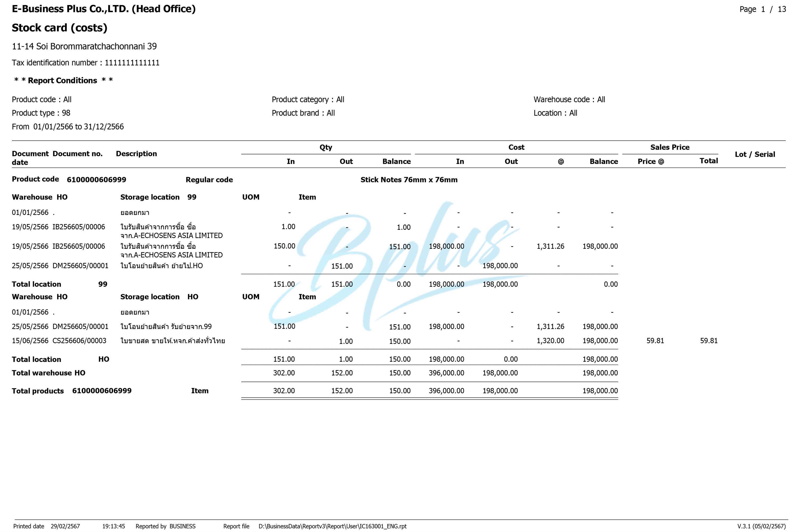Click 'Reported by BUSINESS' in footer
The width and height of the screenshot is (799, 532).
tap(165, 526)
